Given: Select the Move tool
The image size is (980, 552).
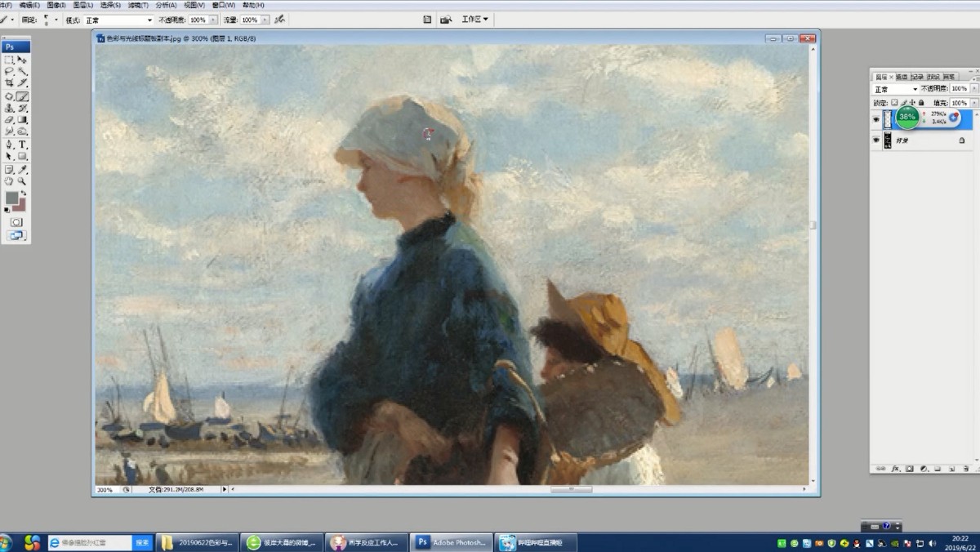Looking at the screenshot, I should 22,60.
